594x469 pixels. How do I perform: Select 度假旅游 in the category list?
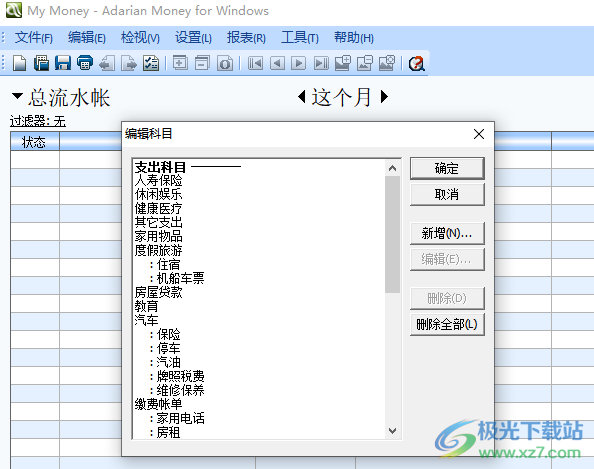[158, 250]
